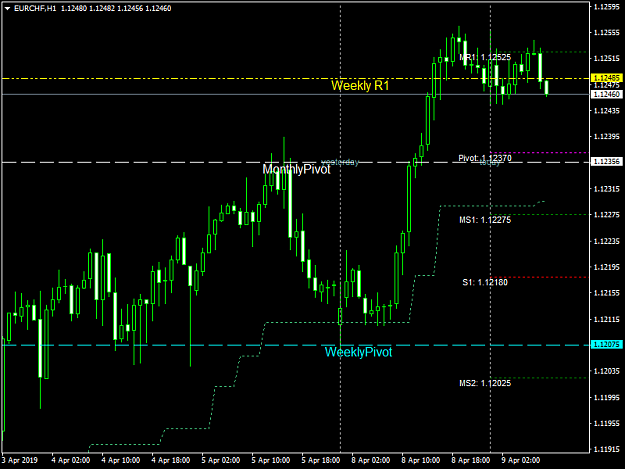Screen dimensions: 625x469
Task: Click the yellow 1.12485 price tag
Action: [606, 78]
